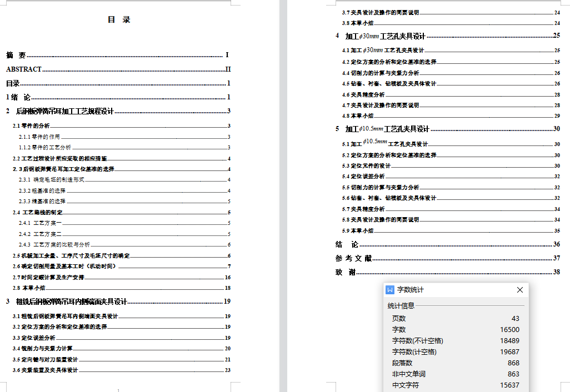
Task: Close the 字数统计 dialog
Action: pos(520,289)
